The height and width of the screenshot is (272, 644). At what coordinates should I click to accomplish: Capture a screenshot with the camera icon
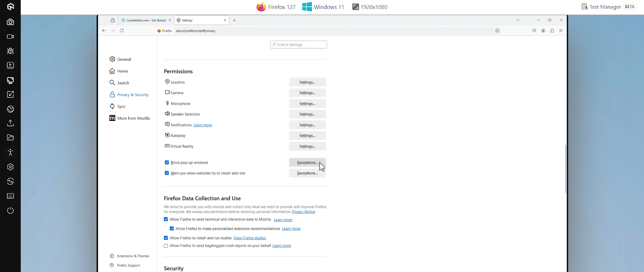(10, 22)
